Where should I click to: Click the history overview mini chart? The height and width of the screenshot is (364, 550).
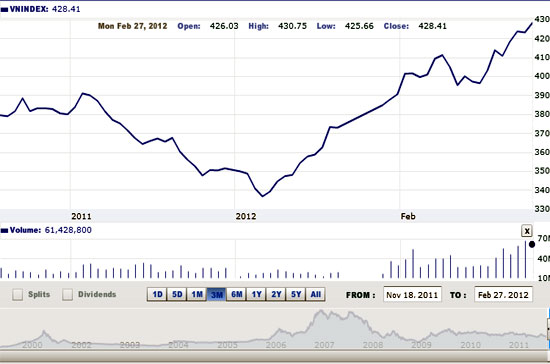273,329
